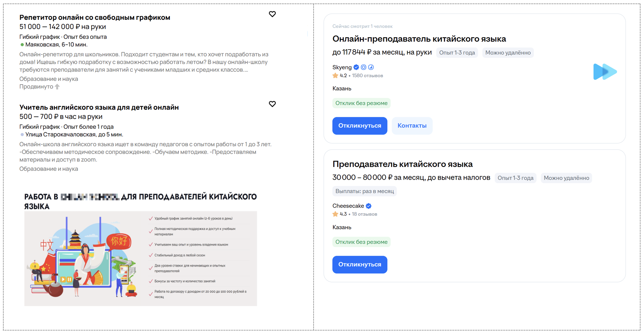This screenshot has height=334, width=644.
Task: Click the star rating icon for Skyeng
Action: [x=335, y=75]
